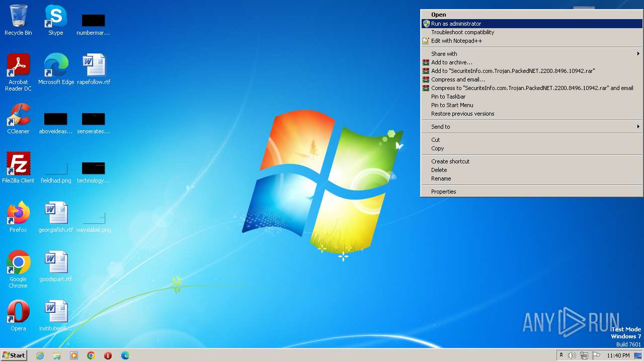Select the senserates file thumbnail
Screen dimensions: 644x362
click(94, 119)
